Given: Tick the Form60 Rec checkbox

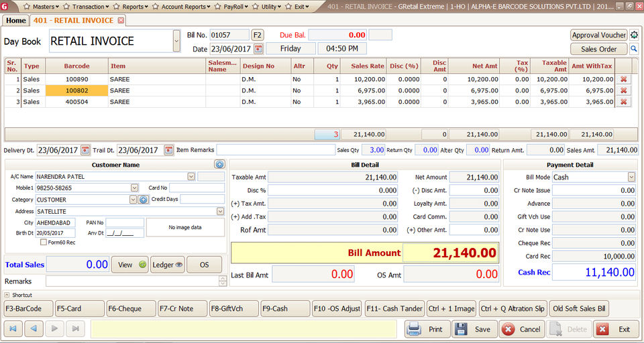Looking at the screenshot, I should [44, 243].
